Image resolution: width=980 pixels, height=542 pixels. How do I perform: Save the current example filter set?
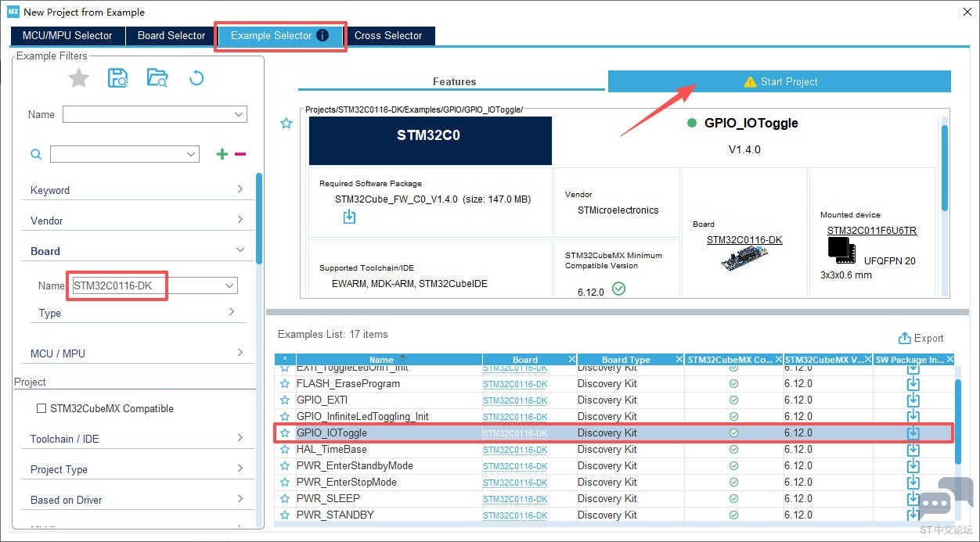[x=118, y=77]
